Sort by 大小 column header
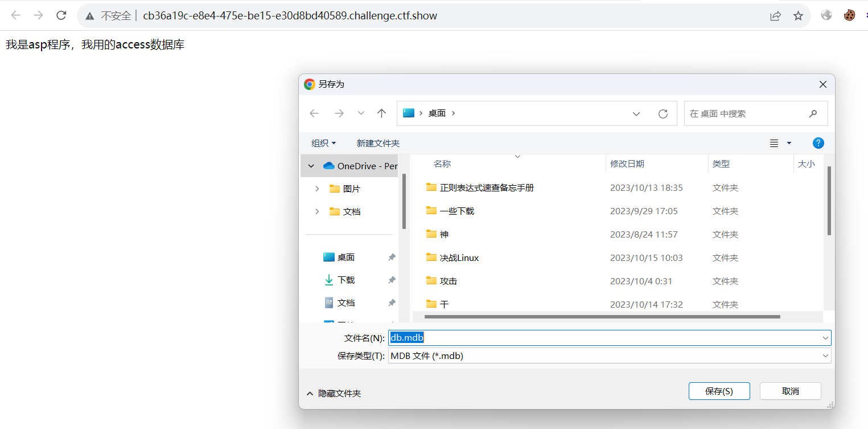The image size is (868, 429). pos(807,164)
